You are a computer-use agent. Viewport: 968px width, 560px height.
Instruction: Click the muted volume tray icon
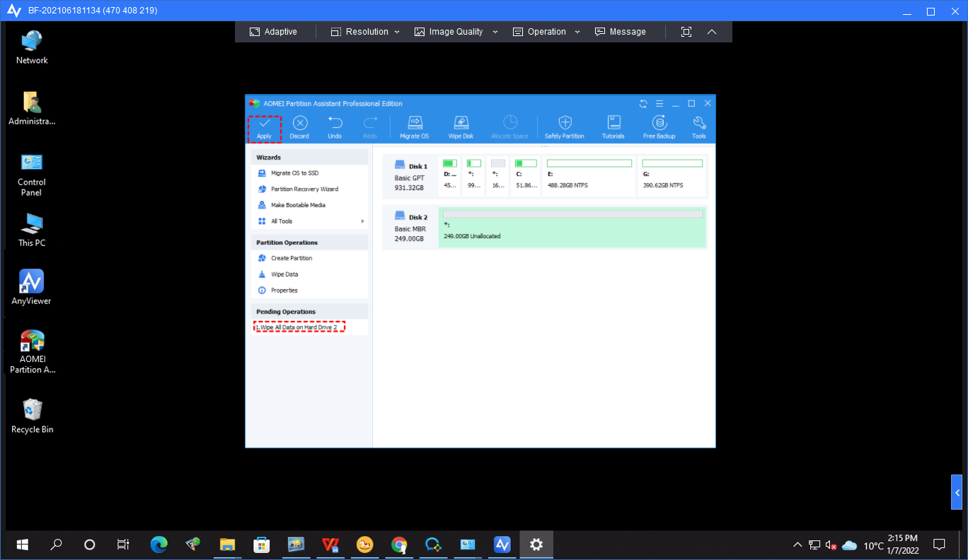pyautogui.click(x=832, y=545)
